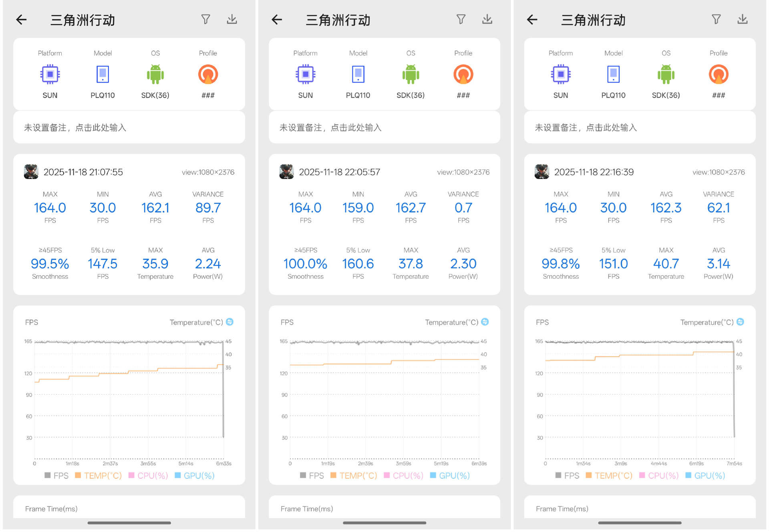
Task: Switch Temperature axis selector in middle chart
Action: point(485,322)
